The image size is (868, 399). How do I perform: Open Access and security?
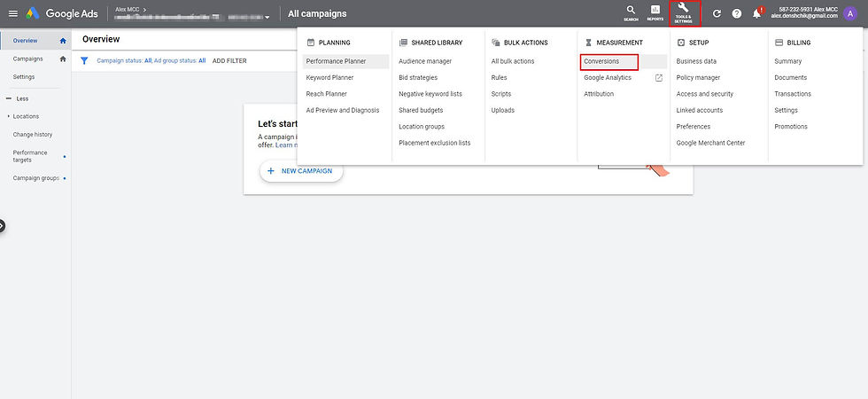(705, 94)
